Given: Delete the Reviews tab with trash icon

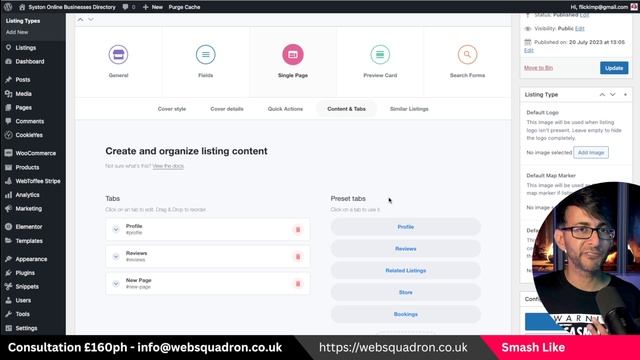Looking at the screenshot, I should click(298, 257).
